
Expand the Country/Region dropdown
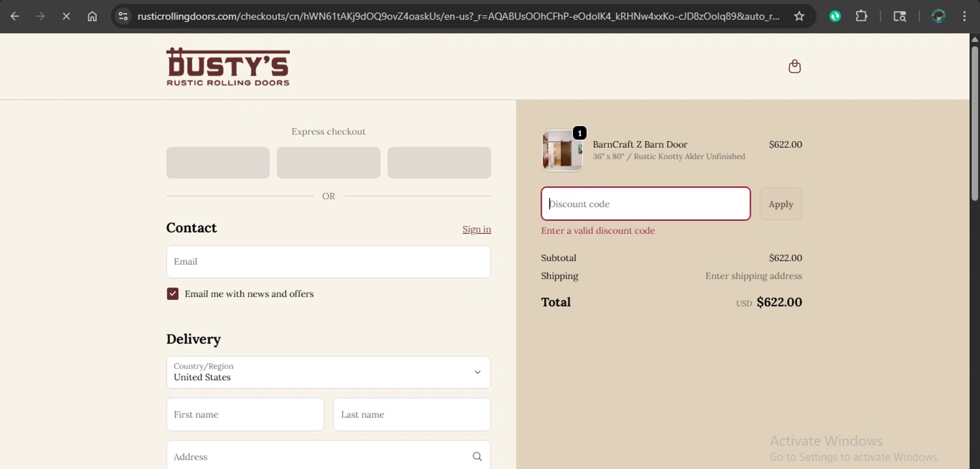pyautogui.click(x=329, y=372)
